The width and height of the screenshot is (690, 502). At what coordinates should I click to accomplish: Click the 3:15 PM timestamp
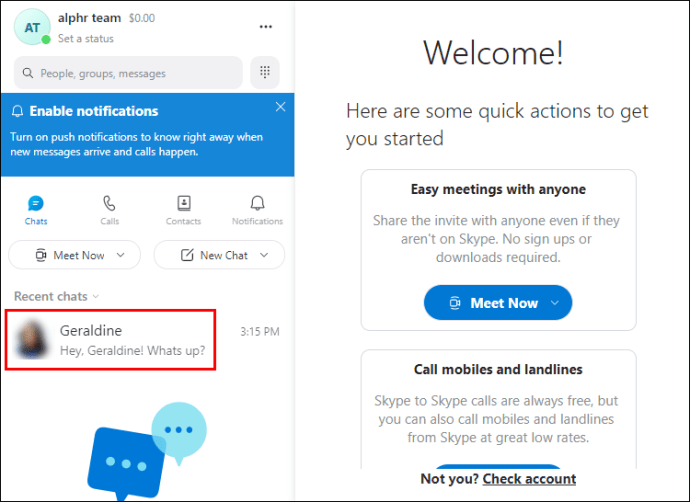pos(260,332)
